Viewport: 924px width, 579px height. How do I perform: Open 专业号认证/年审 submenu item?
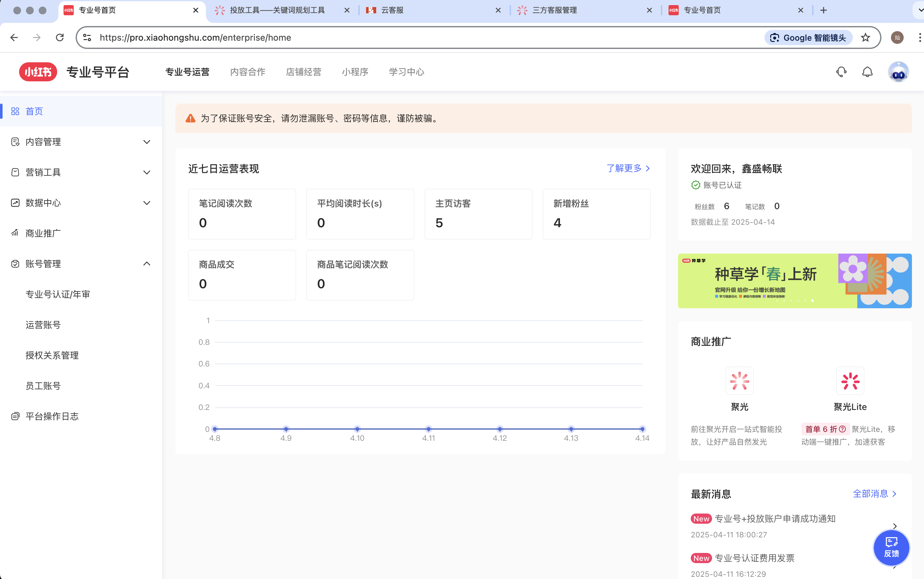58,294
